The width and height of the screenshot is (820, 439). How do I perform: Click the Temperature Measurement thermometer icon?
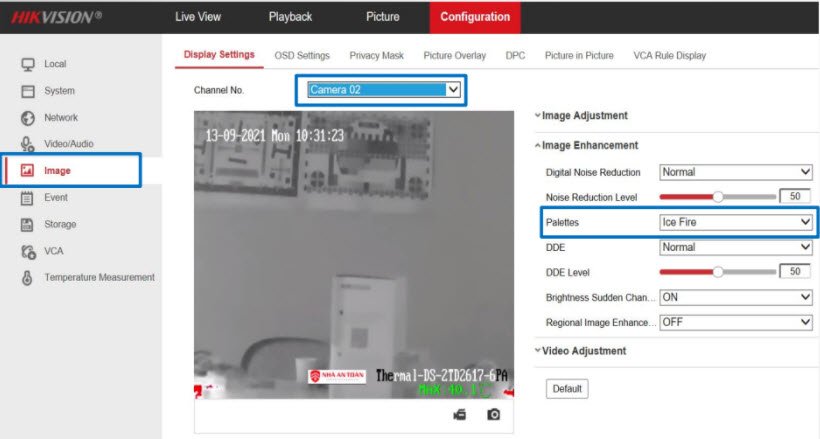[28, 278]
